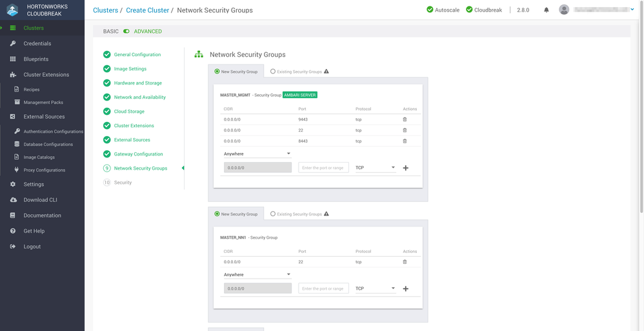Open Download CLI in sidebar
This screenshot has height=331, width=644.
point(40,200)
